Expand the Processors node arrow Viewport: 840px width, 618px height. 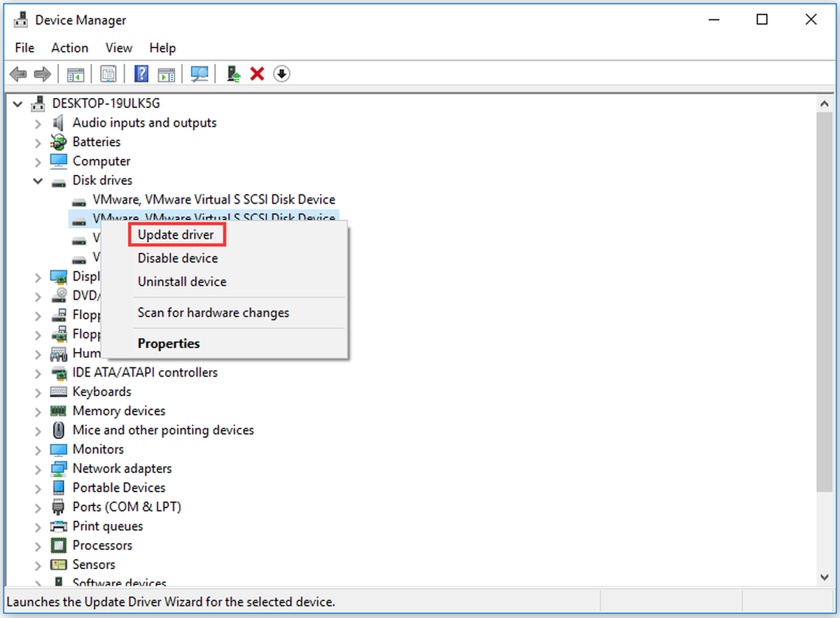pyautogui.click(x=38, y=545)
